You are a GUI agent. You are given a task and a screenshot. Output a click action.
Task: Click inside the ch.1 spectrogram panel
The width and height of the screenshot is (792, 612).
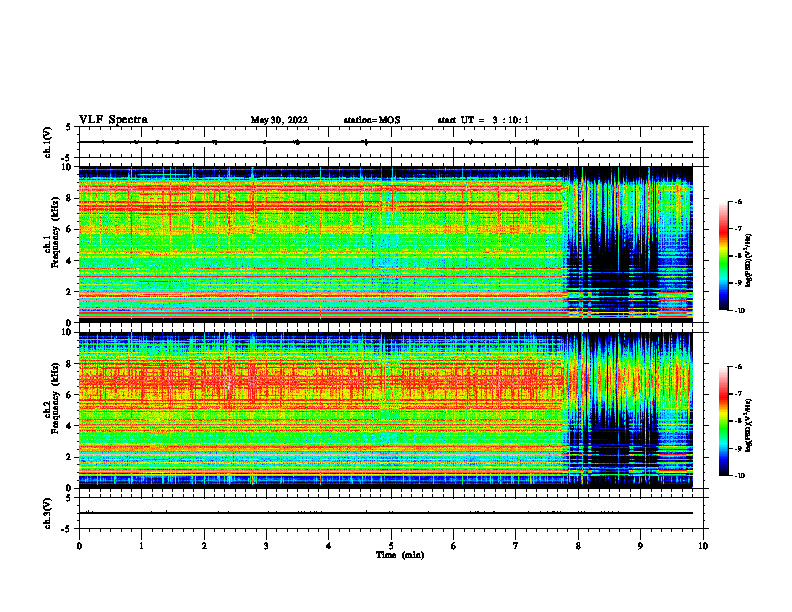pos(391,244)
